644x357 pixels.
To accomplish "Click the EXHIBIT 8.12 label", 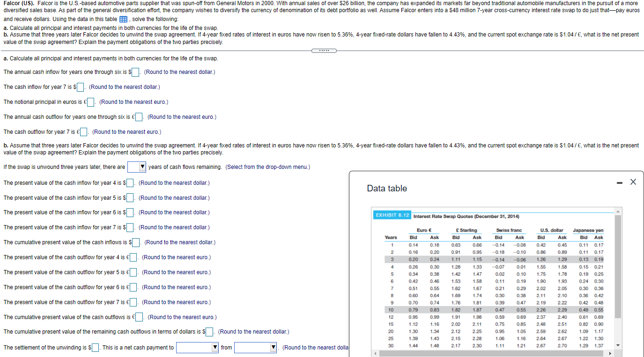I will tap(392, 215).
